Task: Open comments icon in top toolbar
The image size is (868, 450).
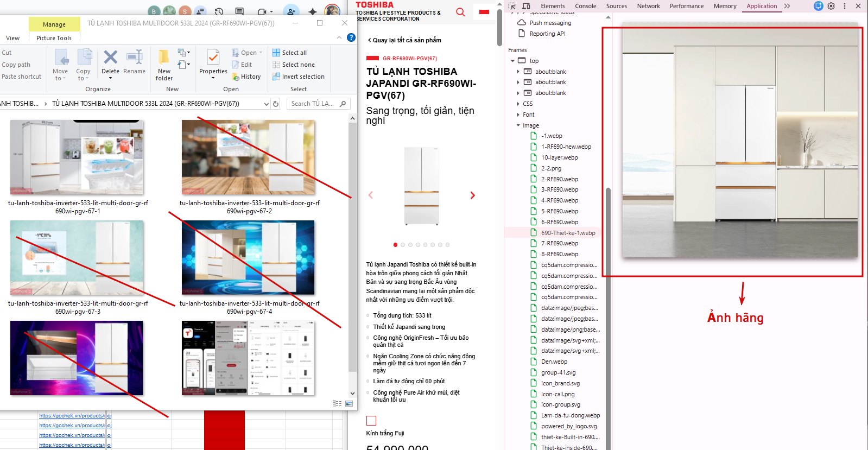Action: 239,11
